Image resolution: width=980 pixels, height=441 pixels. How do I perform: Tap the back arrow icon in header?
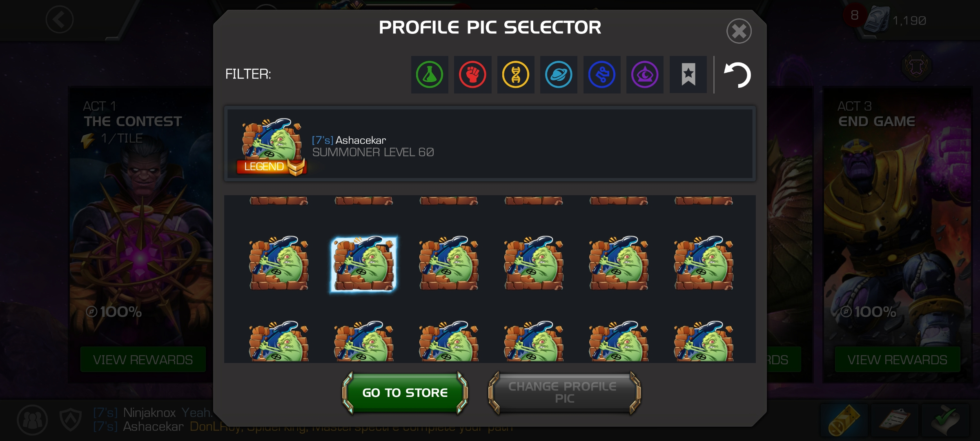click(x=60, y=19)
